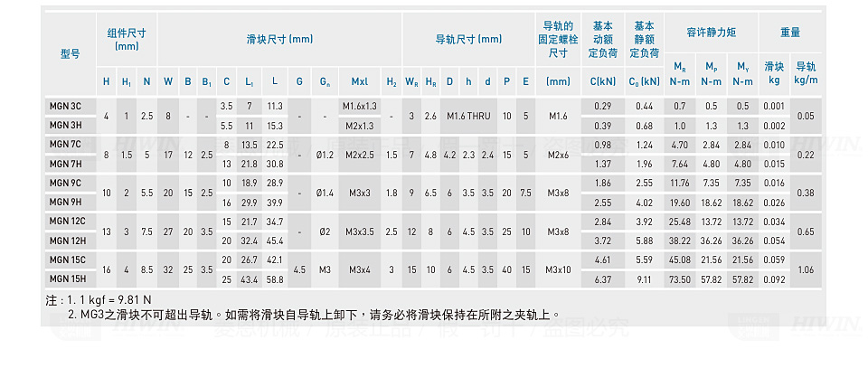
Task: Select the 容许静力矩 header cell
Action: pos(711,32)
